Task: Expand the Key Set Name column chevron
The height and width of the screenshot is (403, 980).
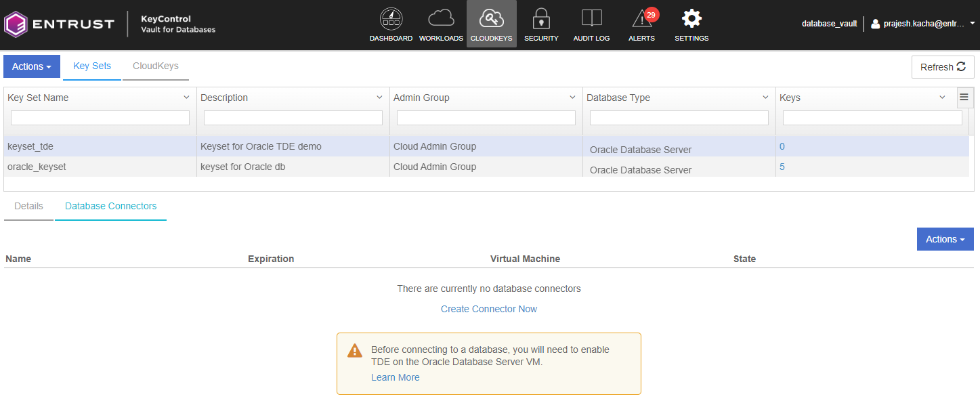Action: (186, 98)
